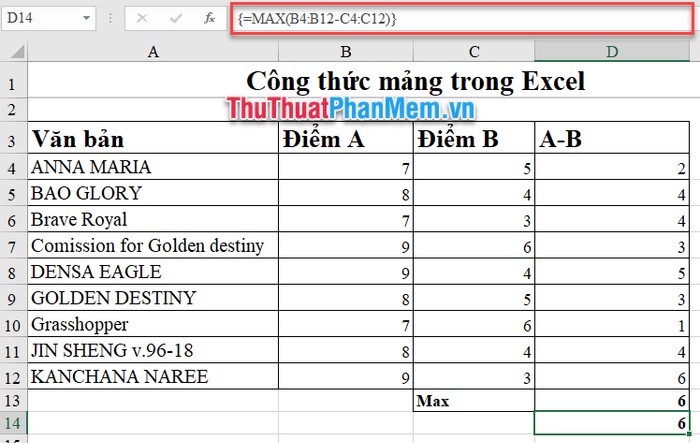Select the cell labeled Max
The height and width of the screenshot is (443, 700).
(x=473, y=400)
